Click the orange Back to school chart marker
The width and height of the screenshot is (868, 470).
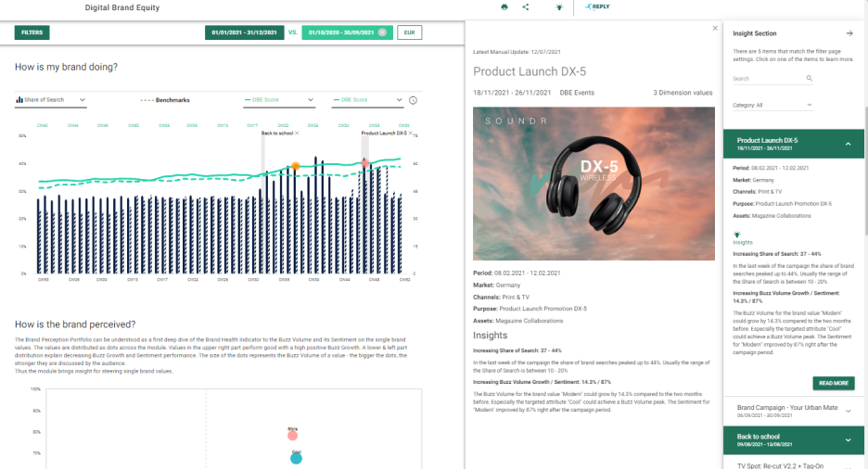pyautogui.click(x=296, y=166)
